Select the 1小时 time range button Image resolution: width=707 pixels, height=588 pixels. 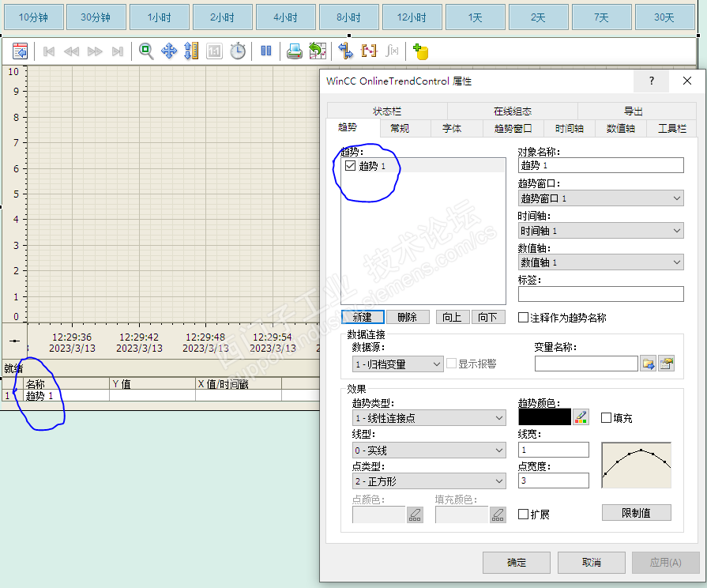point(160,17)
